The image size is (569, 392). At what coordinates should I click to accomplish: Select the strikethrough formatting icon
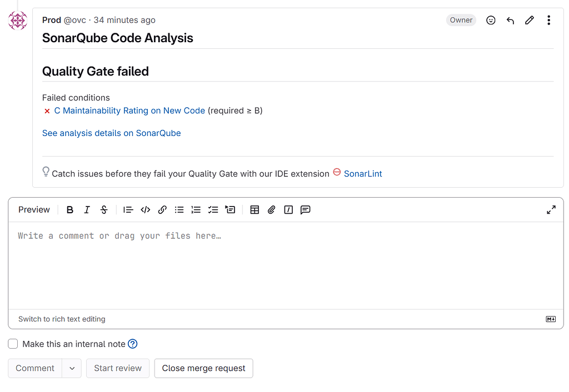(x=104, y=209)
